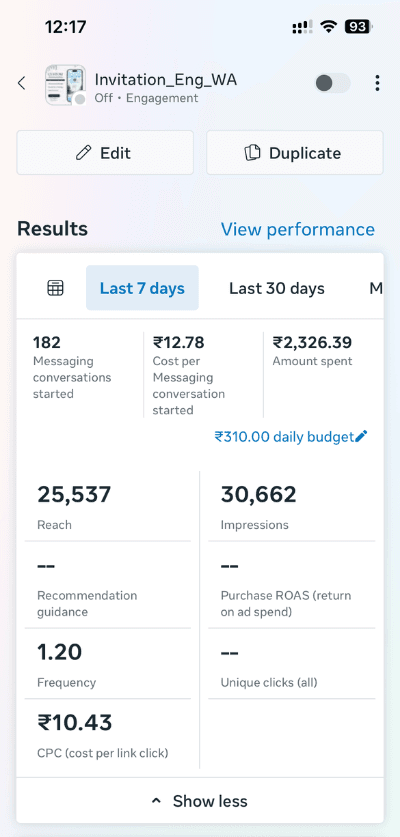Open the View performance link
The image size is (400, 837).
pos(298,229)
